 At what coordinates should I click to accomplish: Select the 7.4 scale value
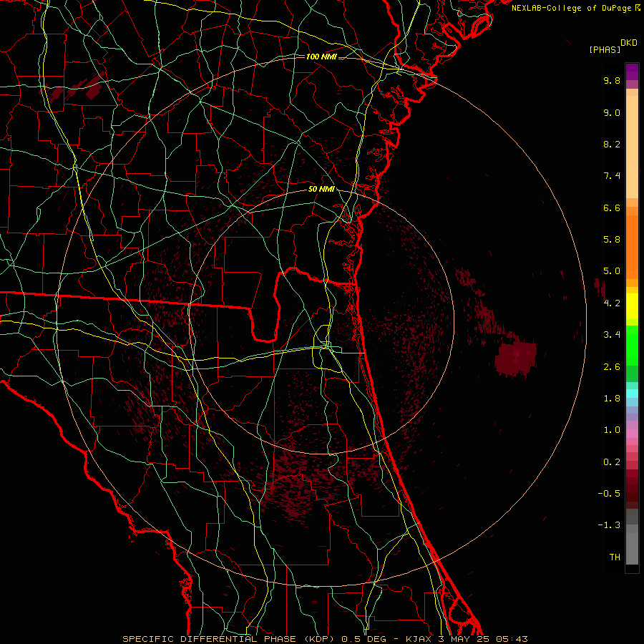[612, 176]
